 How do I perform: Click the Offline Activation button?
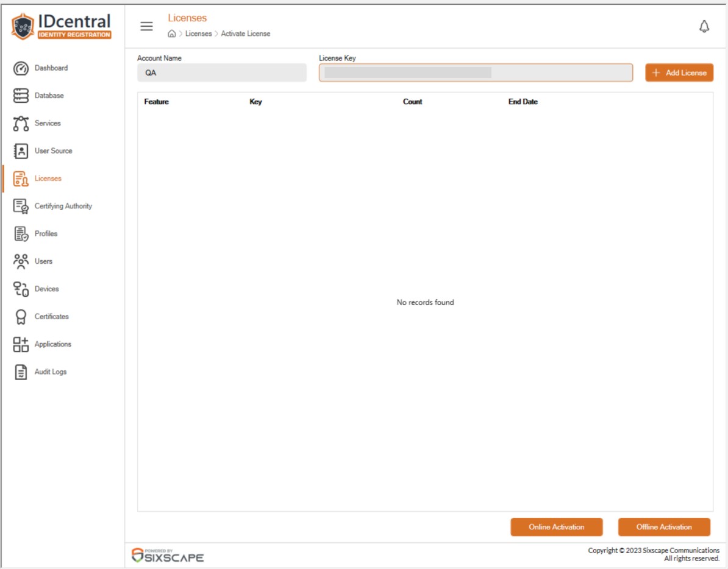(664, 527)
